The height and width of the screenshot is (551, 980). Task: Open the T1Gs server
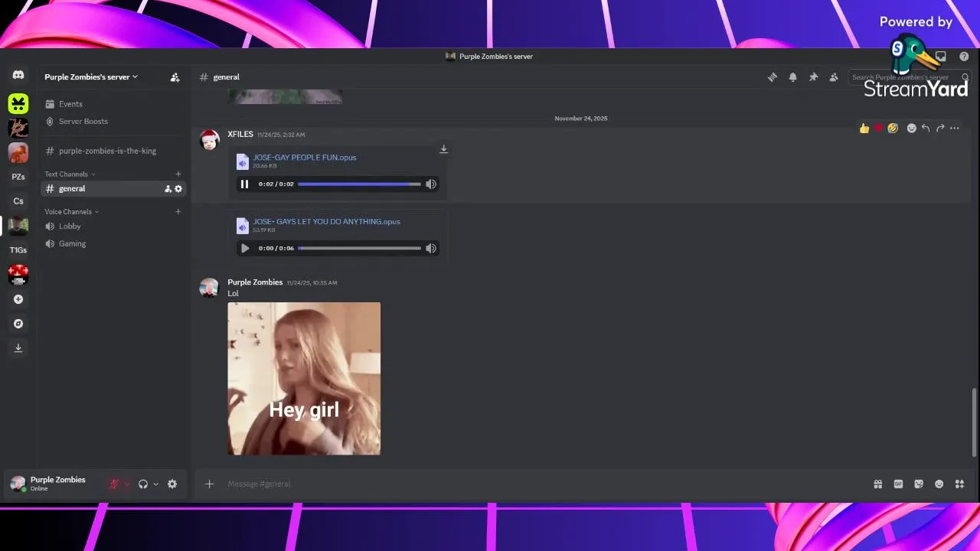(x=18, y=250)
